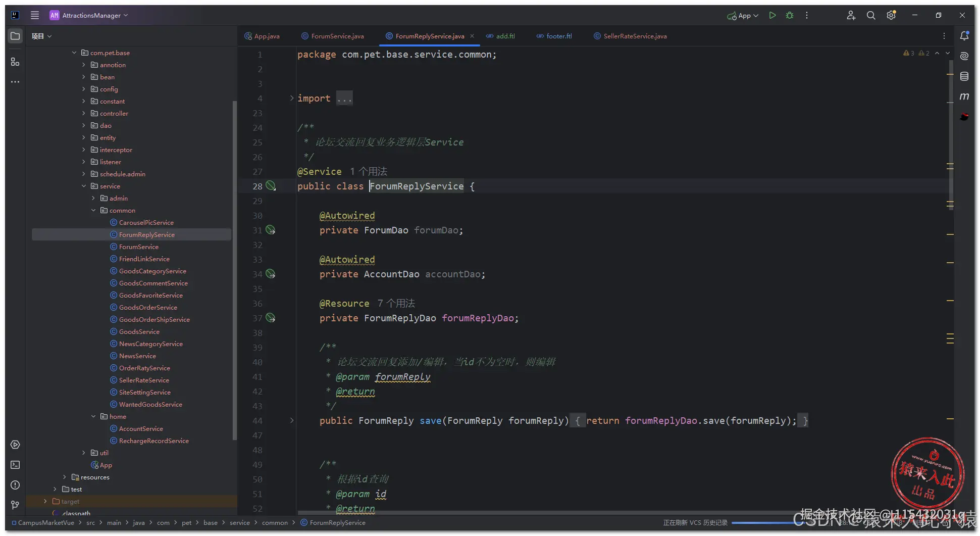Switch to SellerRateService.java tab

coord(635,36)
